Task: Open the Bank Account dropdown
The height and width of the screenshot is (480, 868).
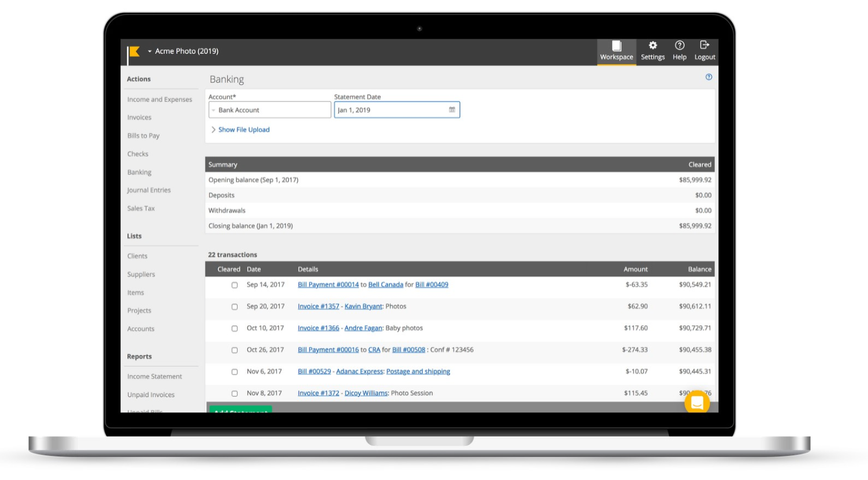Action: click(270, 110)
